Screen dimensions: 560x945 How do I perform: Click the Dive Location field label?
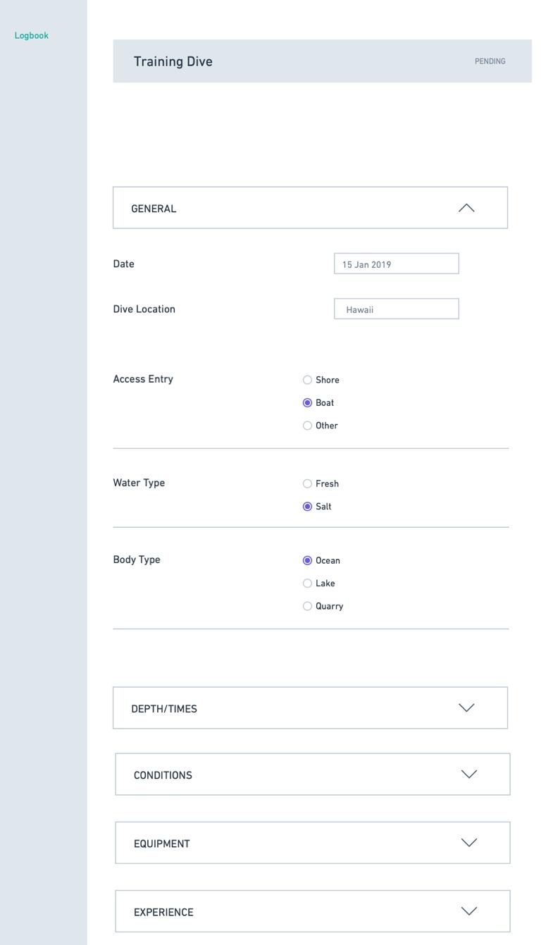pyautogui.click(x=144, y=309)
